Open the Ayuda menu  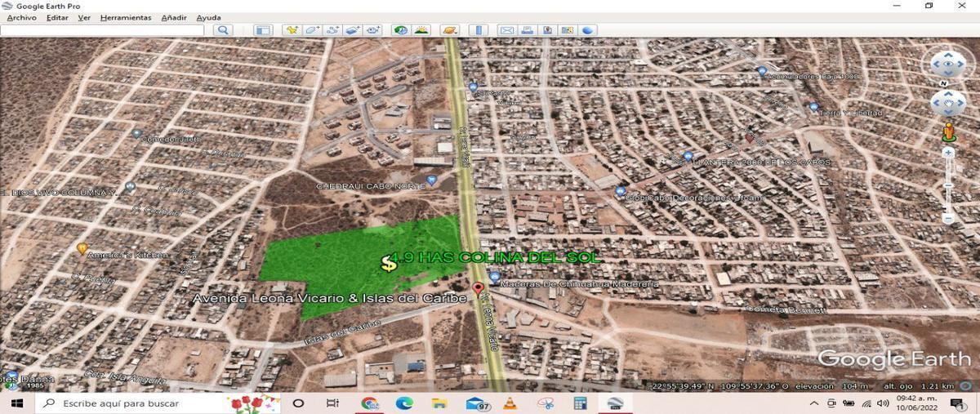(x=208, y=17)
